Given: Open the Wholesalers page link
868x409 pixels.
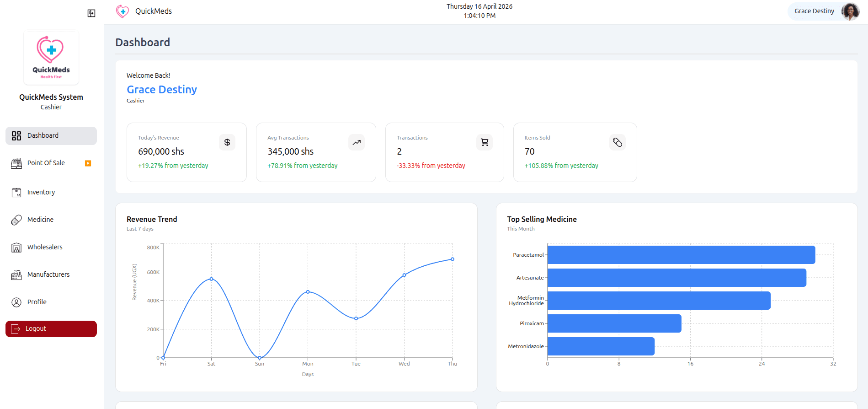Looking at the screenshot, I should tap(51, 248).
